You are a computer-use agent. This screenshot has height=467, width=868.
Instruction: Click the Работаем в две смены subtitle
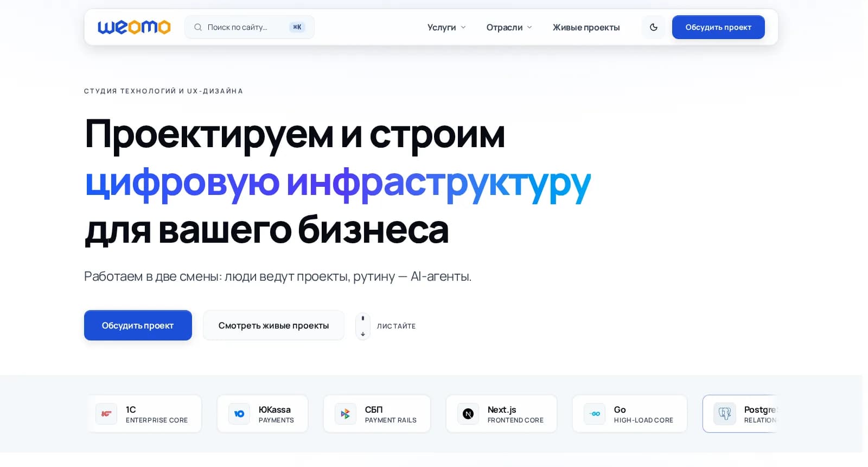pyautogui.click(x=278, y=276)
